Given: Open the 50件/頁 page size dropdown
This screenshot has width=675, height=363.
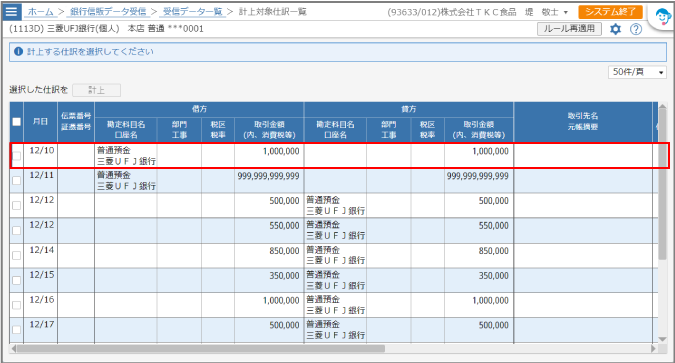Looking at the screenshot, I should pos(637,72).
